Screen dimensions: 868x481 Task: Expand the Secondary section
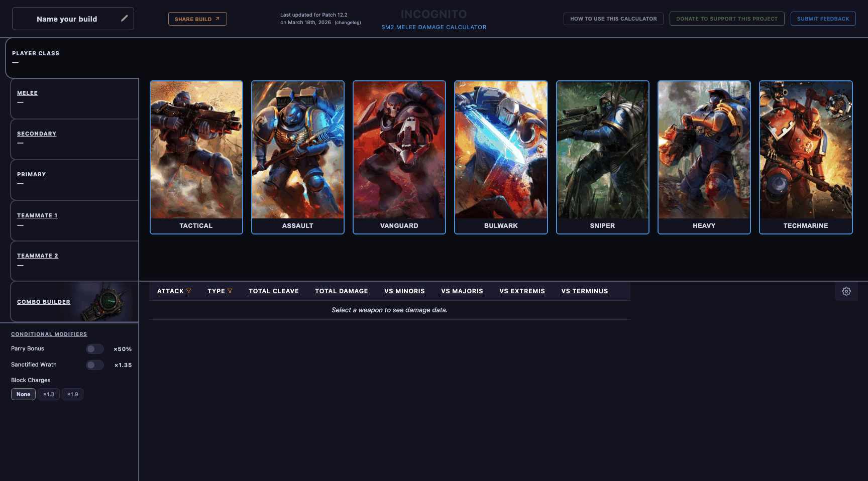pos(37,134)
